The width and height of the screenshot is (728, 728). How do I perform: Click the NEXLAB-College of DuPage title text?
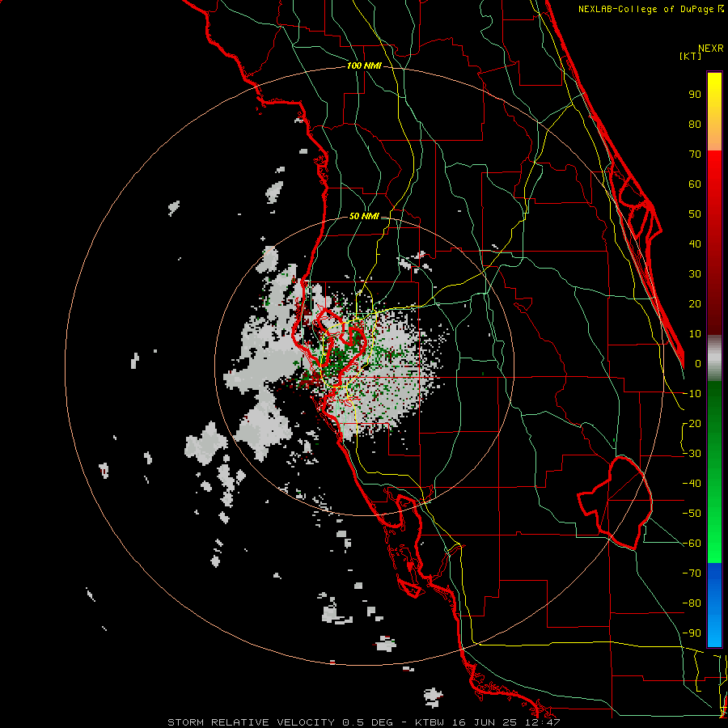tap(650, 9)
